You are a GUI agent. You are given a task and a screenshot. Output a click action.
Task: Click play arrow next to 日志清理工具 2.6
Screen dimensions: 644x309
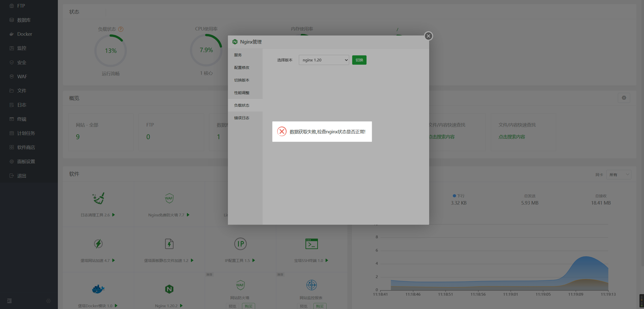click(113, 215)
